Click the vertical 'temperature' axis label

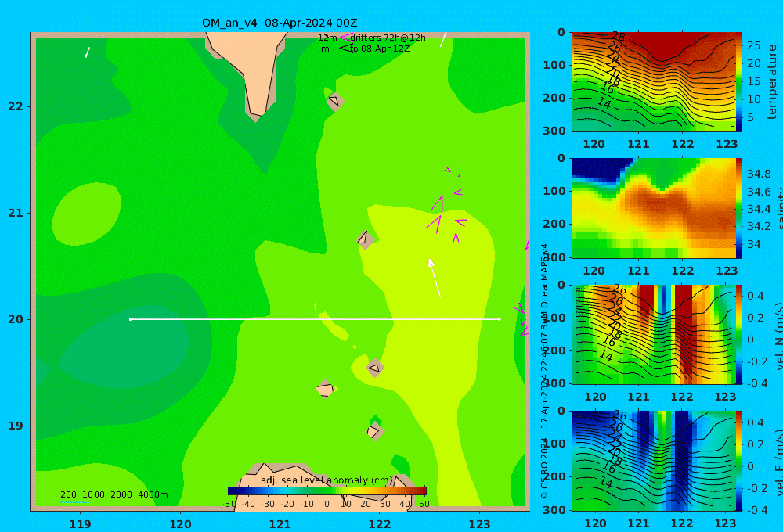(x=772, y=82)
